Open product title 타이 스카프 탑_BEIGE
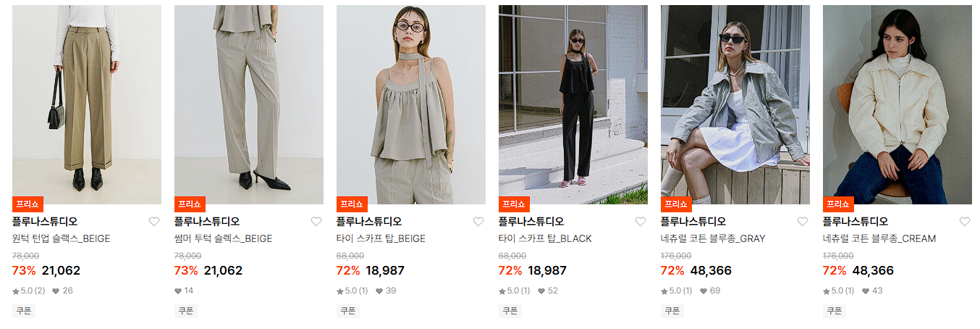Screen dimensions: 980x329 (381, 238)
